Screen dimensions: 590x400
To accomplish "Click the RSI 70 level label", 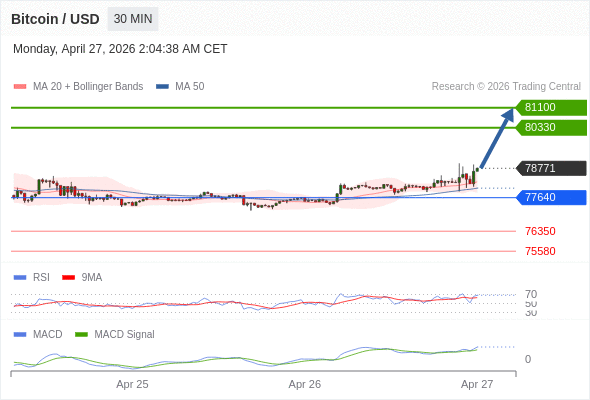I will pos(531,294).
